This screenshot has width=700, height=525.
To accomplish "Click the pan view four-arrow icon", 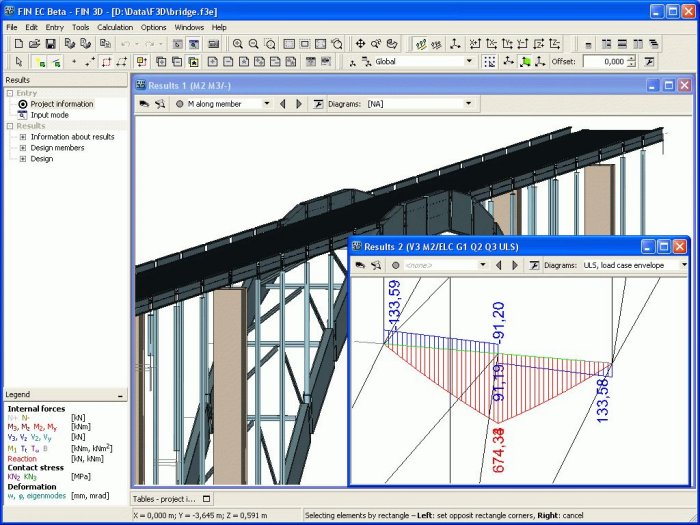I will 360,44.
